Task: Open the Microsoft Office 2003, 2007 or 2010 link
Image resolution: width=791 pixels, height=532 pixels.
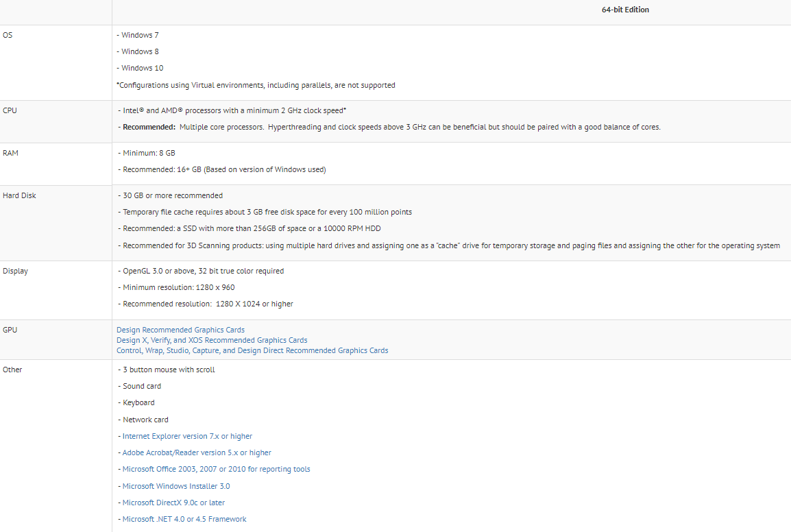Action: [x=216, y=469]
